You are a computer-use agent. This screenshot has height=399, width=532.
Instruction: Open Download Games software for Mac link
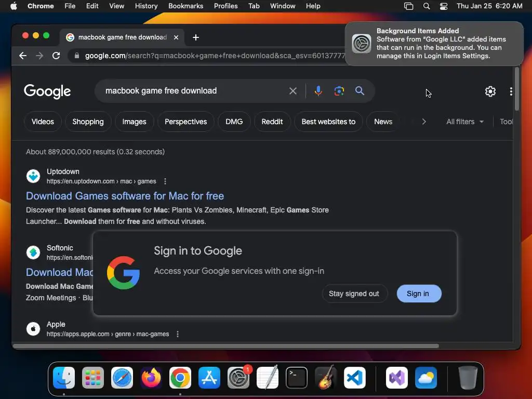tap(125, 196)
